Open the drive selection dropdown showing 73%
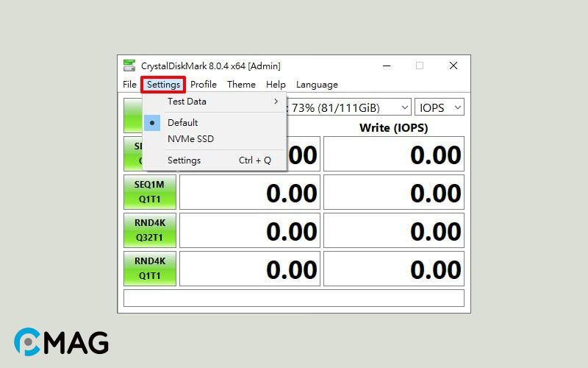Image resolution: width=588 pixels, height=368 pixels. tap(349, 107)
